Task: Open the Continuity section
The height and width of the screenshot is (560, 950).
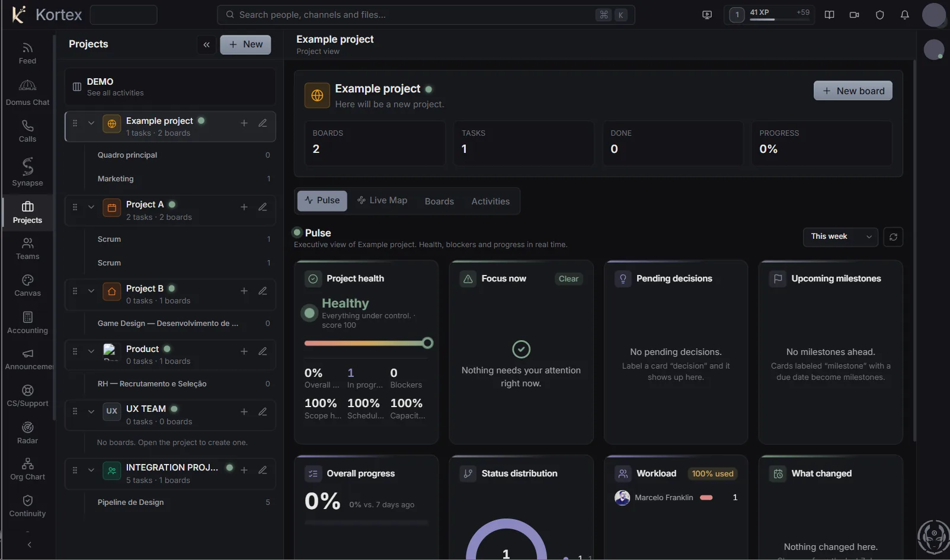Action: (27, 506)
